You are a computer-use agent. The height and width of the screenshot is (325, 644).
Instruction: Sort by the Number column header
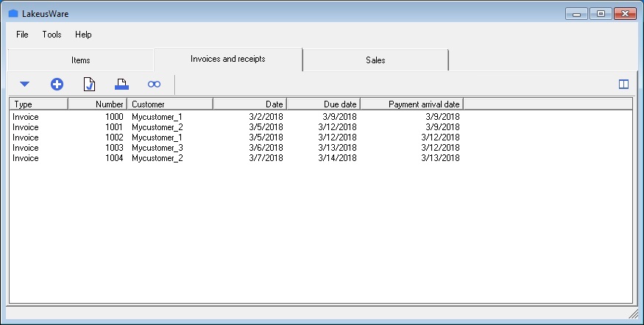pos(98,104)
